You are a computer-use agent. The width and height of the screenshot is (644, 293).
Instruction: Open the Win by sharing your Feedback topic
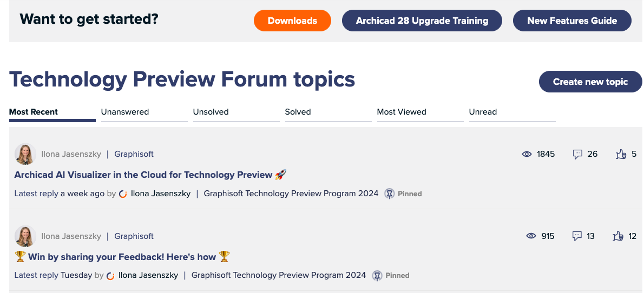click(x=122, y=257)
